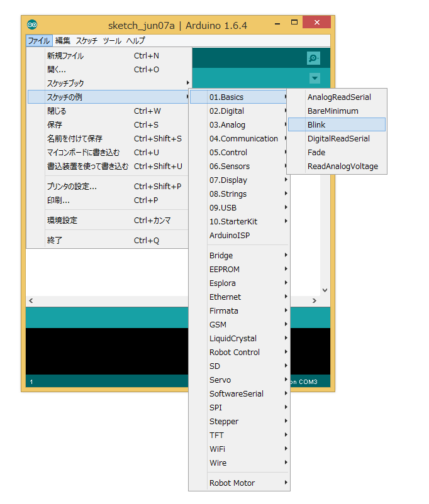Open Esplora library examples
429x504 pixels.
[x=240, y=283]
